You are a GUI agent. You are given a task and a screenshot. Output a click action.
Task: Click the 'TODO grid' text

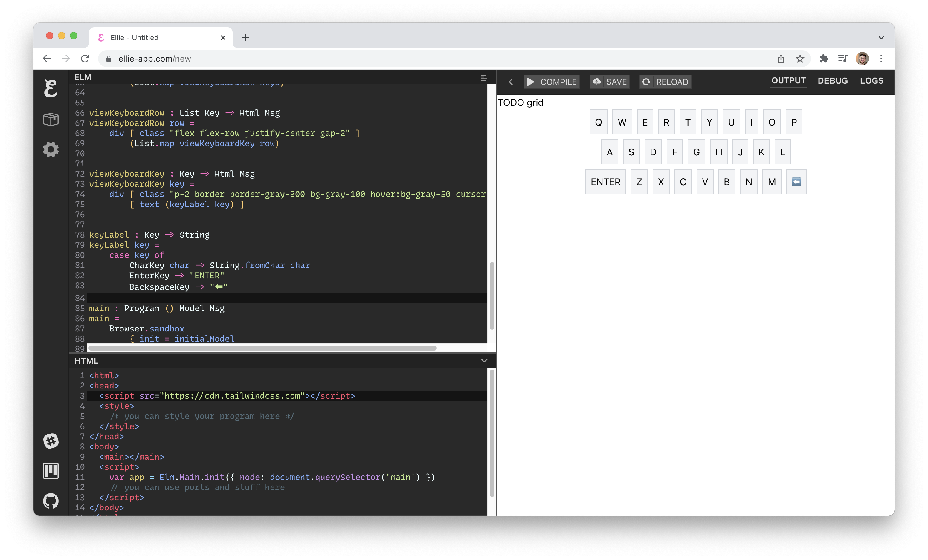click(x=520, y=102)
